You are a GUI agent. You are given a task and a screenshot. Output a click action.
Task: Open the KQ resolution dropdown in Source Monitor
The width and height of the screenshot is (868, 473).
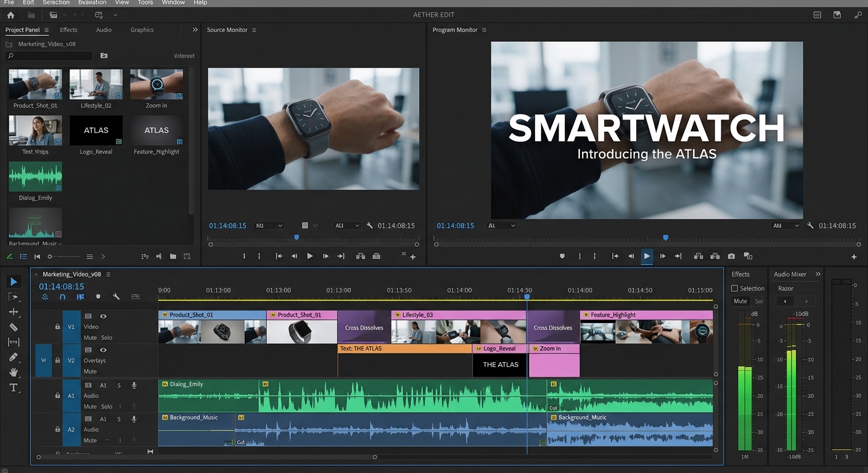click(269, 225)
